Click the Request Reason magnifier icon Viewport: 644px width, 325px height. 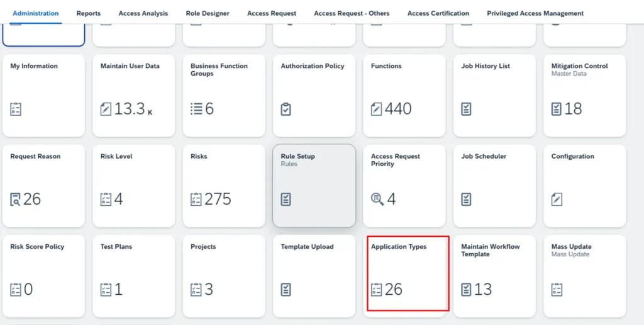16,200
